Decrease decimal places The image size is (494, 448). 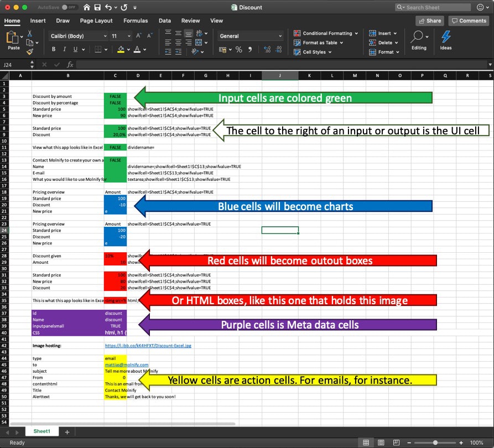(278, 49)
